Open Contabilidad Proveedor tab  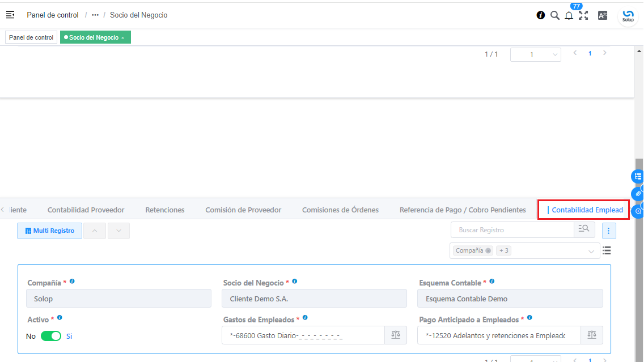(x=86, y=210)
